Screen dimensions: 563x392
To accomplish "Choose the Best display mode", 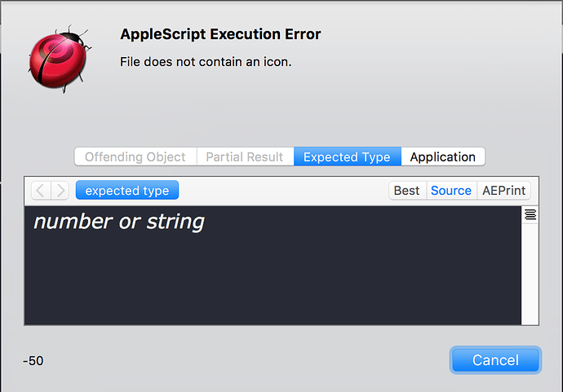I will click(407, 191).
